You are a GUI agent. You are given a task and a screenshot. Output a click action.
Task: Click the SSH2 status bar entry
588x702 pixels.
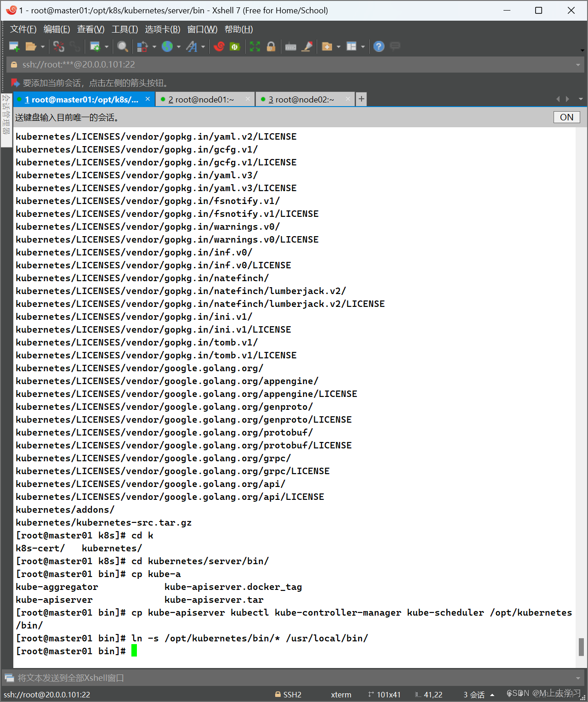tap(288, 695)
